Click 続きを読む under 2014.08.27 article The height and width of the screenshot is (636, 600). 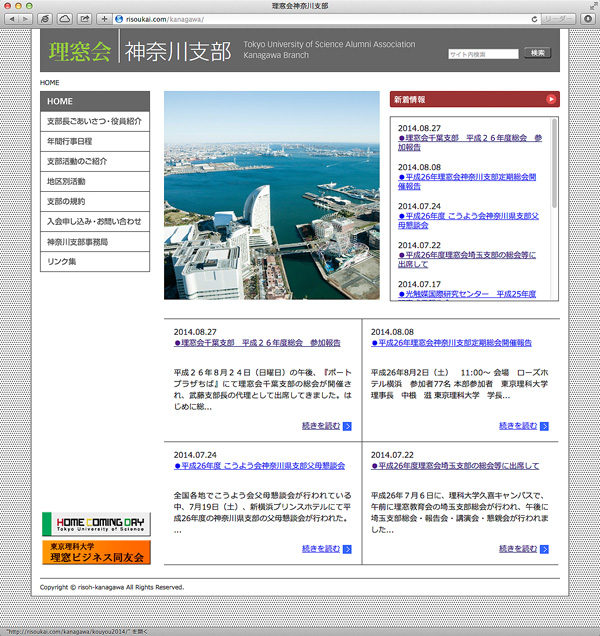321,426
